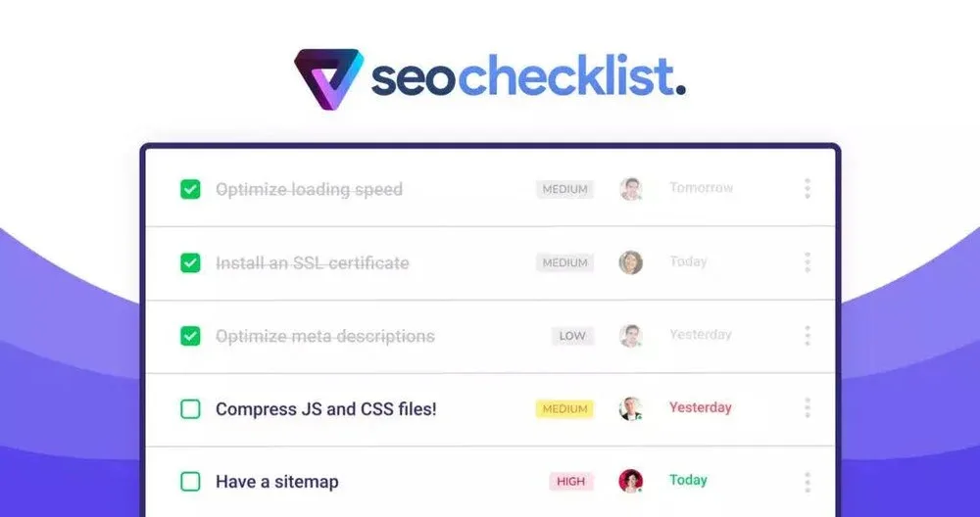Click the Compress JS and CSS files! title
This screenshot has width=980, height=517.
[x=326, y=409]
